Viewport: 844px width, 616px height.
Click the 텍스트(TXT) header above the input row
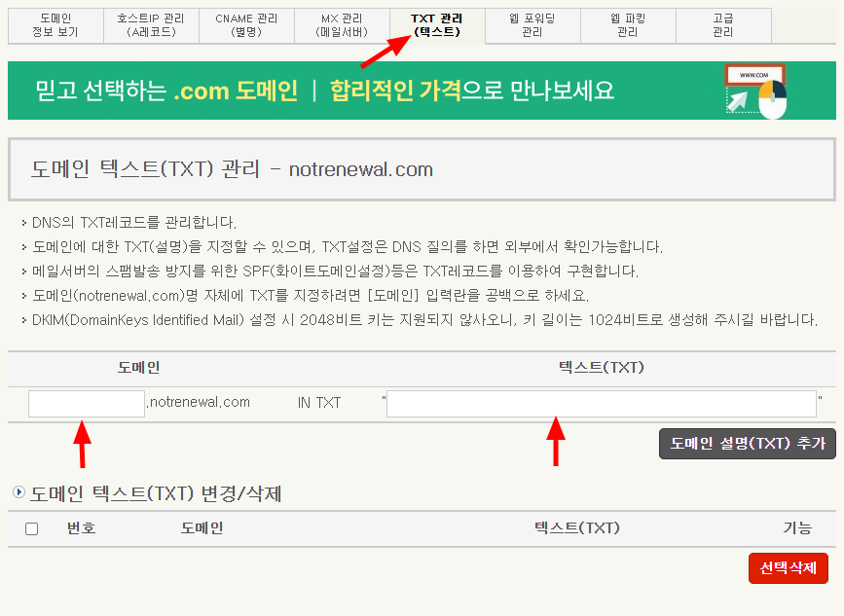(x=602, y=368)
